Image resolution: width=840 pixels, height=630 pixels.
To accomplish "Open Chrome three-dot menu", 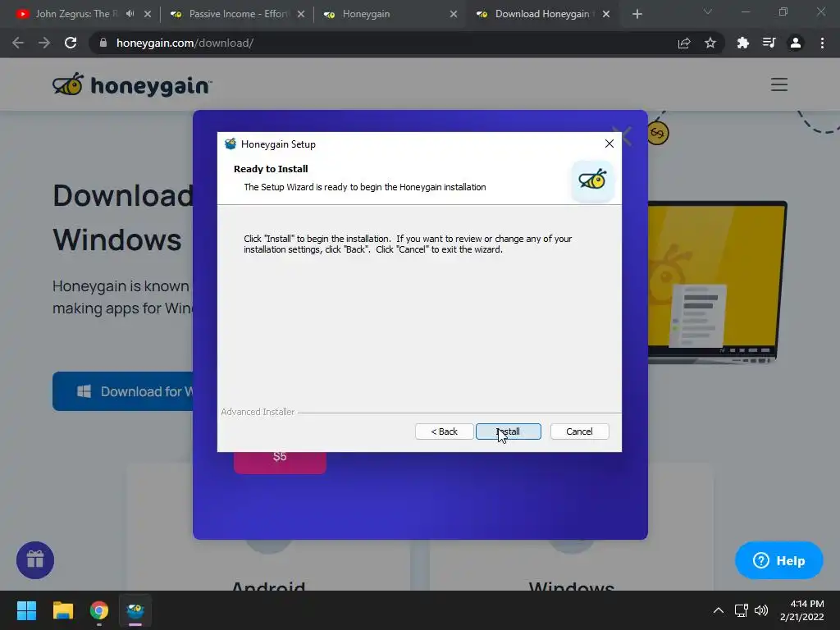I will click(822, 43).
